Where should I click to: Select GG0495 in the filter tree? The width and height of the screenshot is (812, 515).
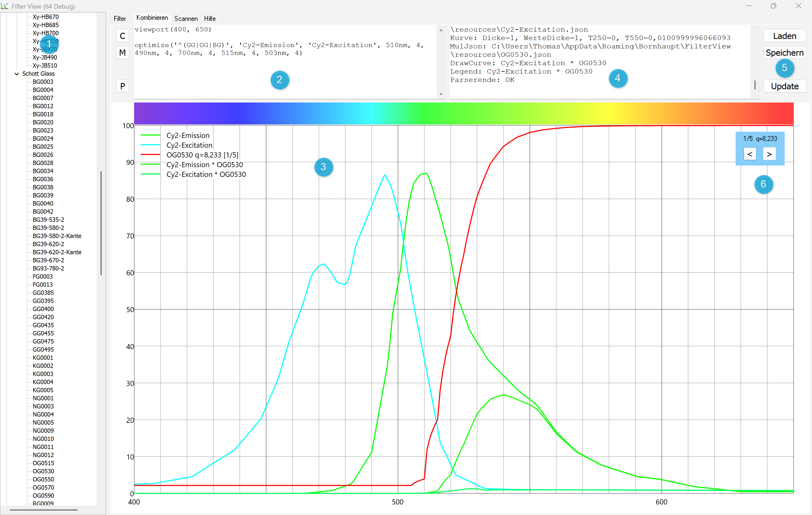[x=43, y=349]
